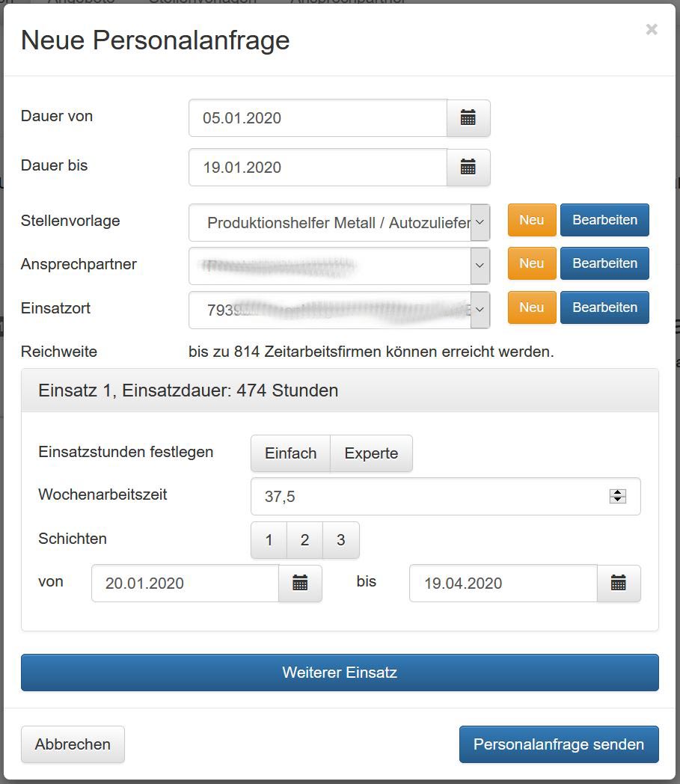Edit Stellenvorlage with Bearbeiten button
This screenshot has width=680, height=784.
tap(604, 220)
